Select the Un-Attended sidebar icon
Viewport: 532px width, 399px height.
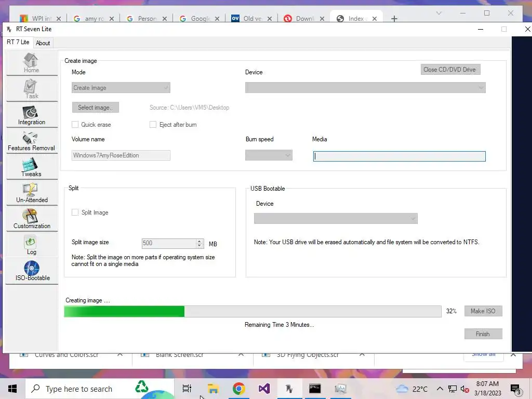point(32,193)
